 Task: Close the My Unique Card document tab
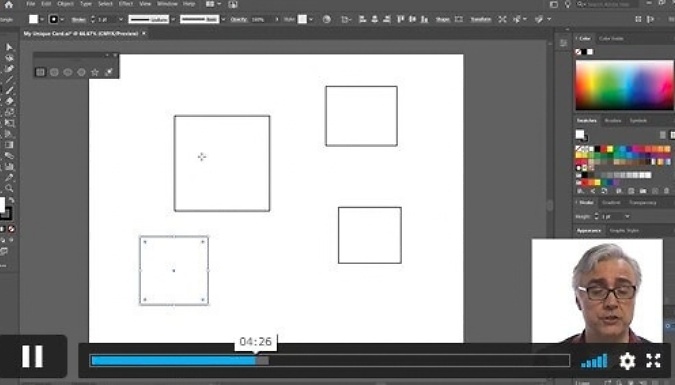(144, 33)
